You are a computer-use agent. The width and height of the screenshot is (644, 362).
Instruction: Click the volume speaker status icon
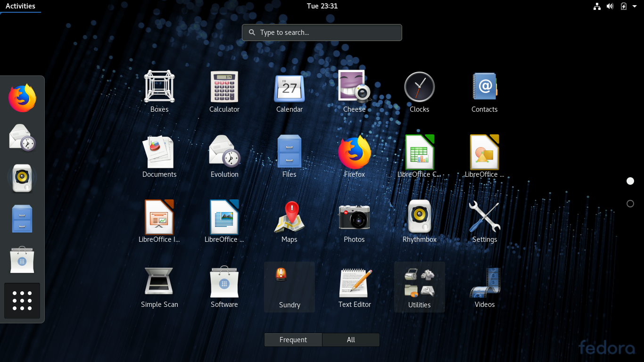pos(610,6)
